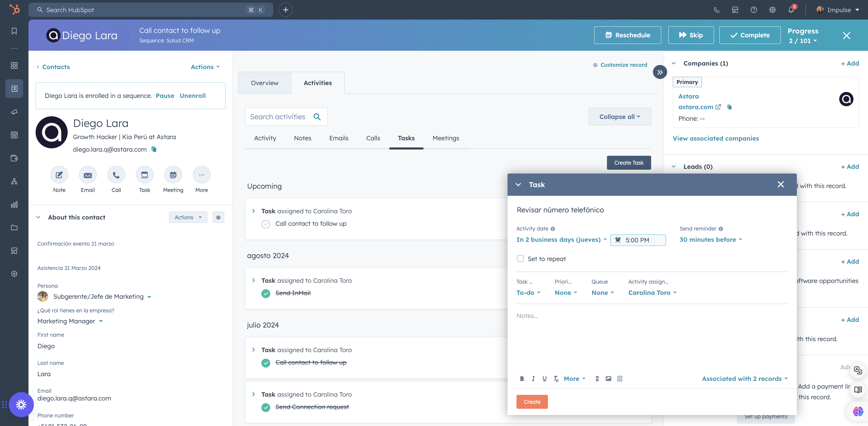The height and width of the screenshot is (426, 868).
Task: Click the insert image icon in task editor
Action: point(608,379)
